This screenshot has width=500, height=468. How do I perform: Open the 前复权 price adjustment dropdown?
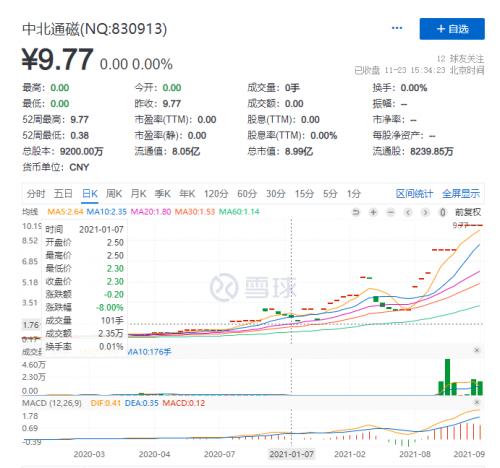pos(468,212)
